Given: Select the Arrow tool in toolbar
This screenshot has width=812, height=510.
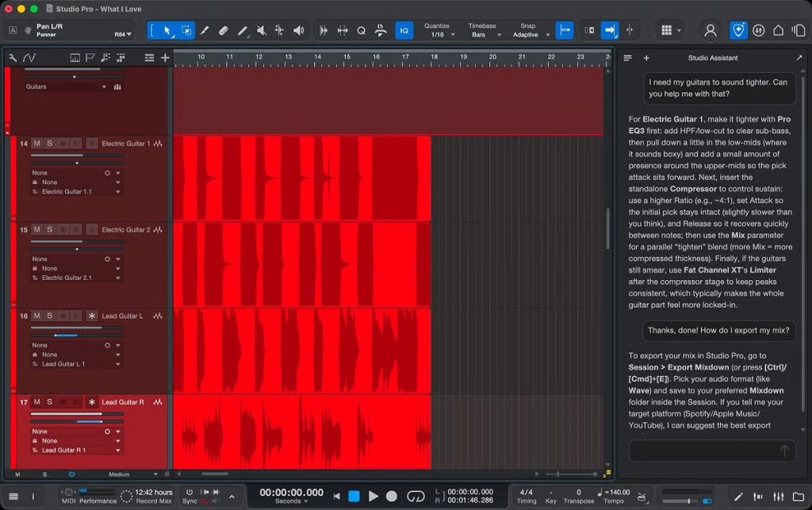Looking at the screenshot, I should [x=168, y=31].
